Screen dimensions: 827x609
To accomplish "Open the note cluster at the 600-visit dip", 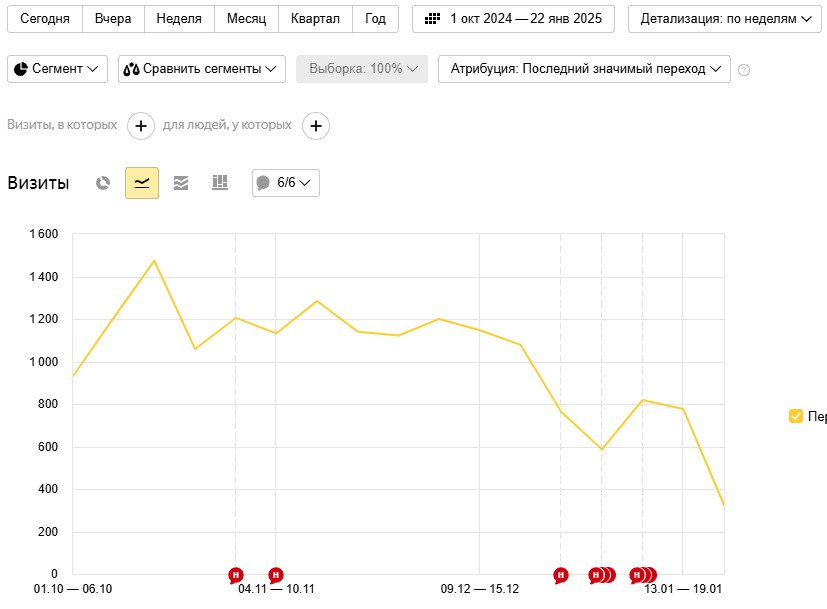I will pyautogui.click(x=602, y=575).
